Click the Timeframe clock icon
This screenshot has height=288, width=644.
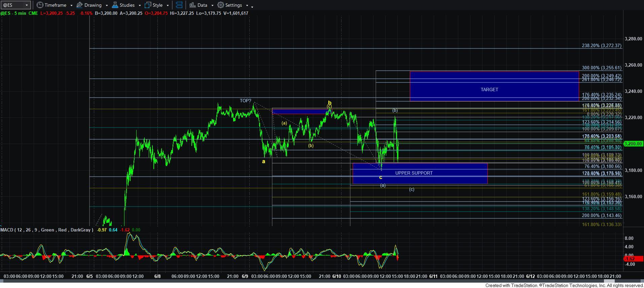coord(40,5)
